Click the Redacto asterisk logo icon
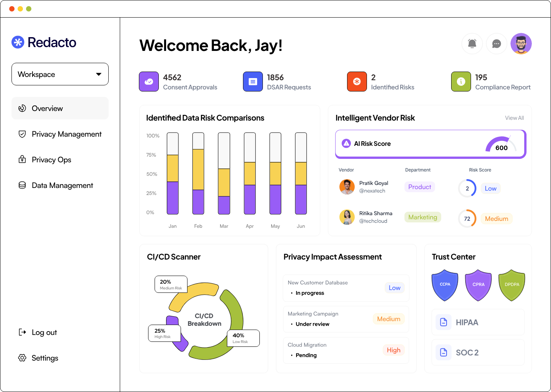The height and width of the screenshot is (392, 551). click(x=18, y=42)
